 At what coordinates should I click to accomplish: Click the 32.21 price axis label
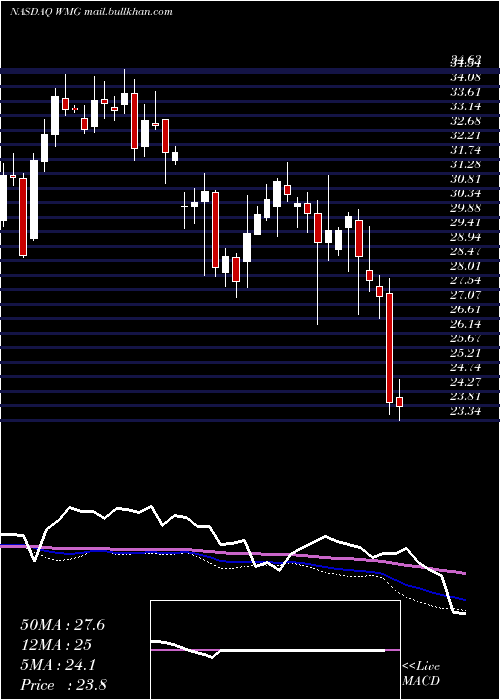[x=465, y=135]
